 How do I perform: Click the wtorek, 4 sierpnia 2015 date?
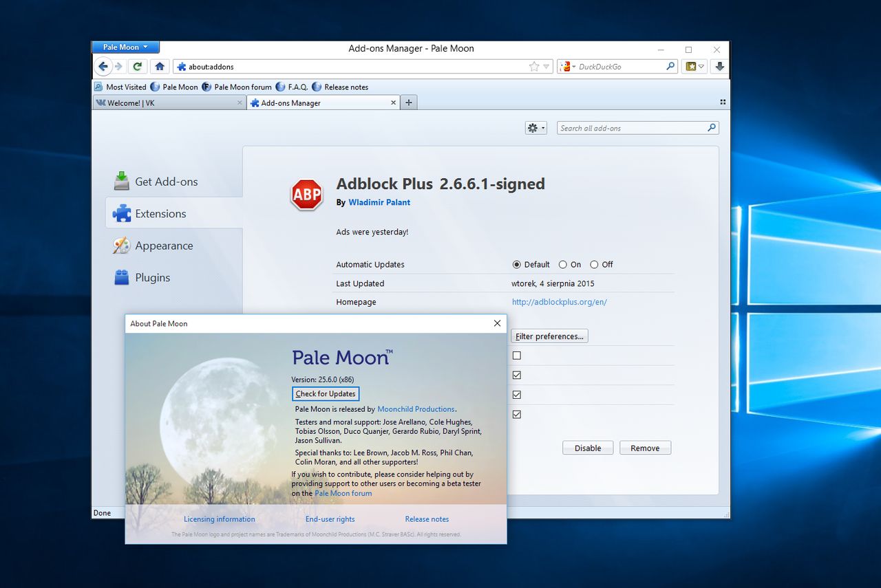[x=553, y=283]
